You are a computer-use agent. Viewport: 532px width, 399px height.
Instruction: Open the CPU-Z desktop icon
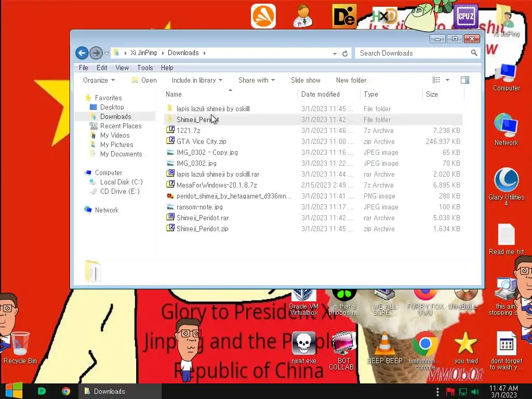coord(465,16)
